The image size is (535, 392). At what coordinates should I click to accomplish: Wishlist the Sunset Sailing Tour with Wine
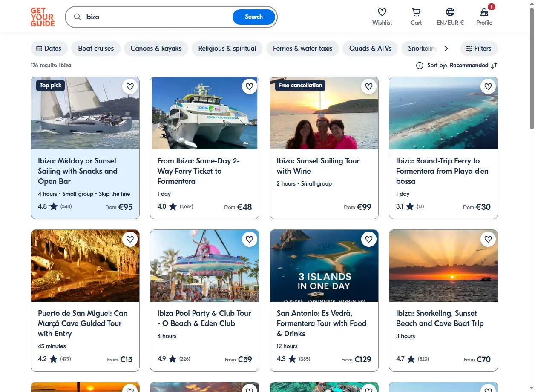click(x=369, y=87)
